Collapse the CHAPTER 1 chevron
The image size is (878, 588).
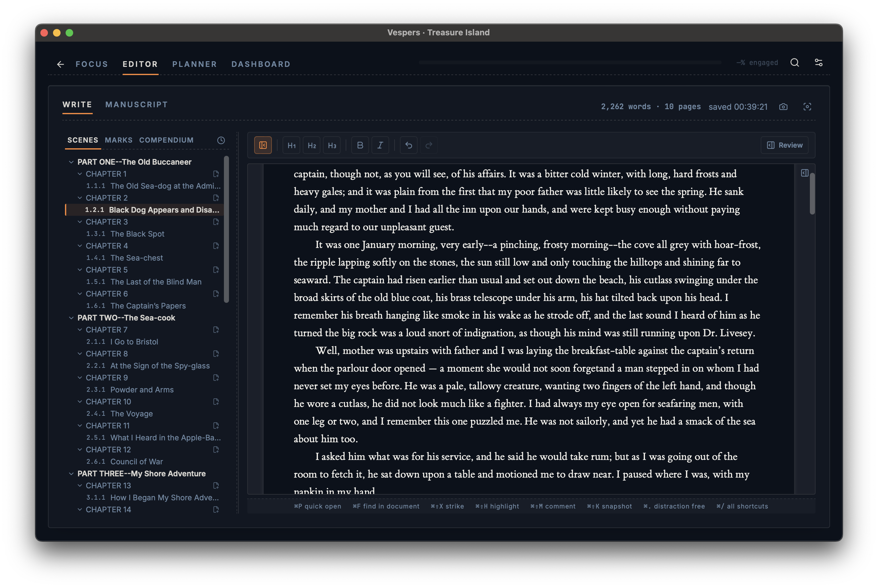tap(79, 174)
